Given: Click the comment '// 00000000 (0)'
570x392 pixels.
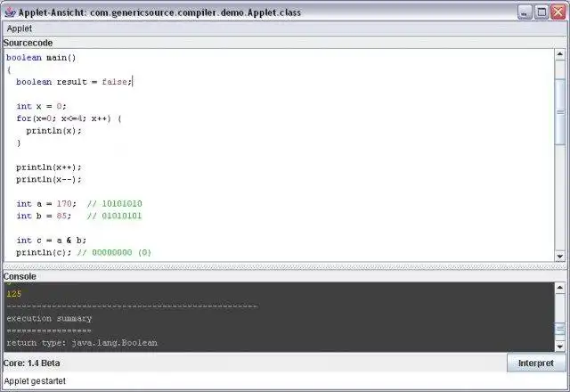Looking at the screenshot, I should click(114, 252).
